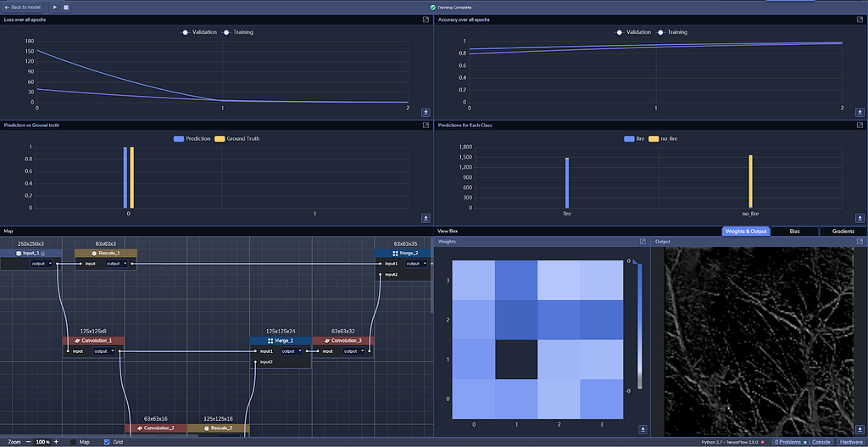This screenshot has width=868, height=447.
Task: Click the Training Complete status
Action: click(451, 7)
